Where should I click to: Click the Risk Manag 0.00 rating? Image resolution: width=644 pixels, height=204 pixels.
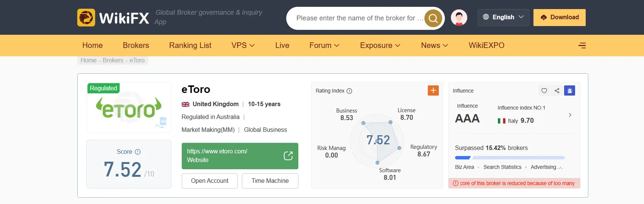pyautogui.click(x=331, y=152)
